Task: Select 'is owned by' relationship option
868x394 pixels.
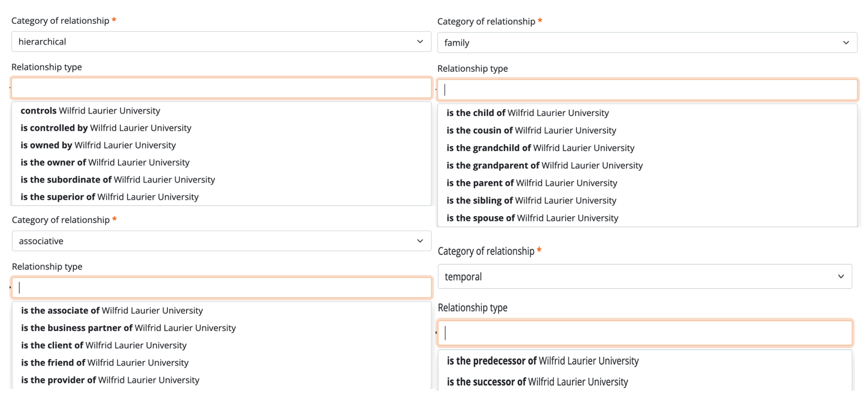Action: 98,145
